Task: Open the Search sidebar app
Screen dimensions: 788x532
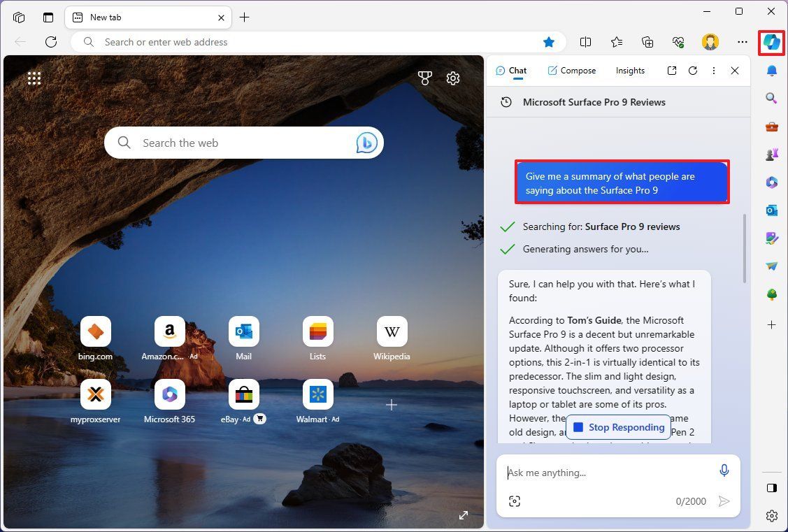Action: click(771, 99)
